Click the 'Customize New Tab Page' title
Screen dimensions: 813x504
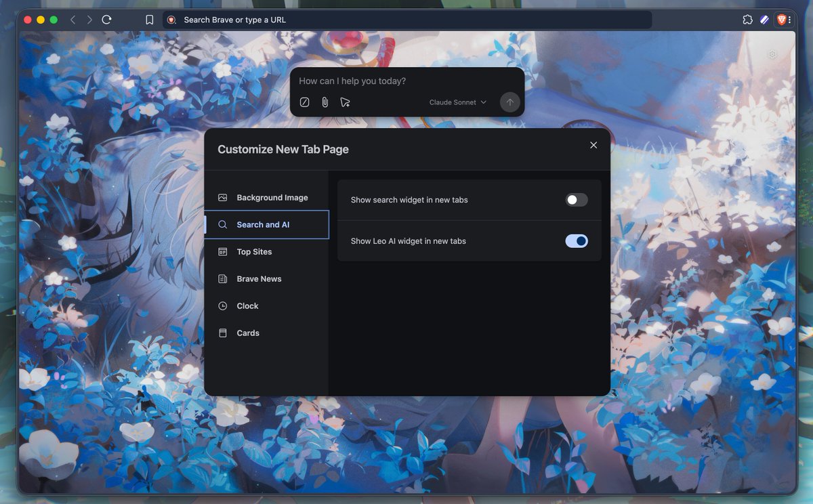click(x=283, y=149)
